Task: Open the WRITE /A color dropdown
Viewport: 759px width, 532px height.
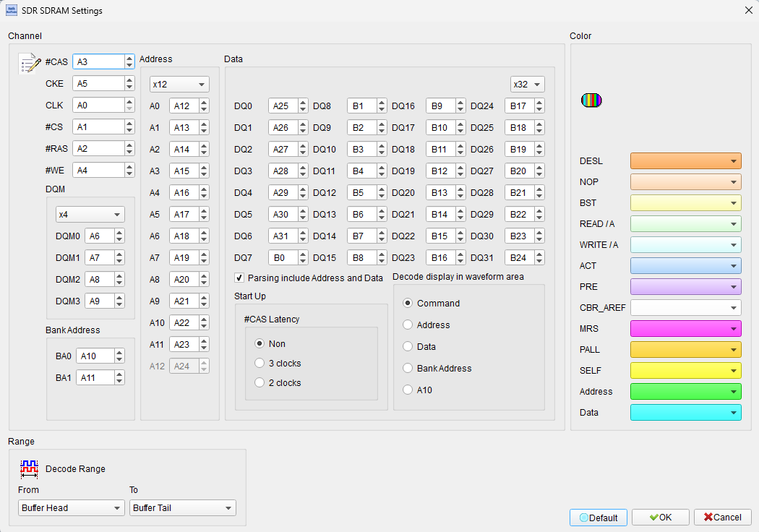Action: click(685, 245)
